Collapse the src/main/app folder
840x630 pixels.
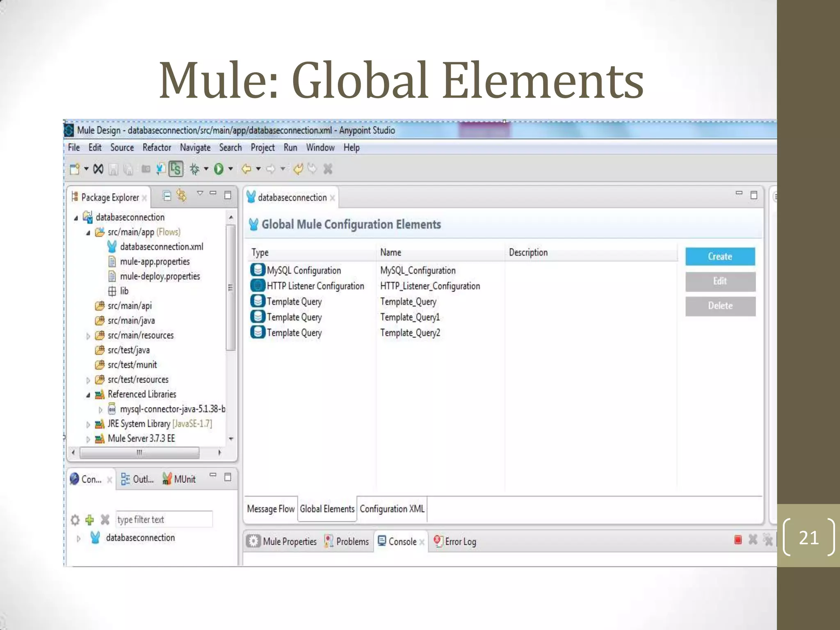click(x=88, y=233)
